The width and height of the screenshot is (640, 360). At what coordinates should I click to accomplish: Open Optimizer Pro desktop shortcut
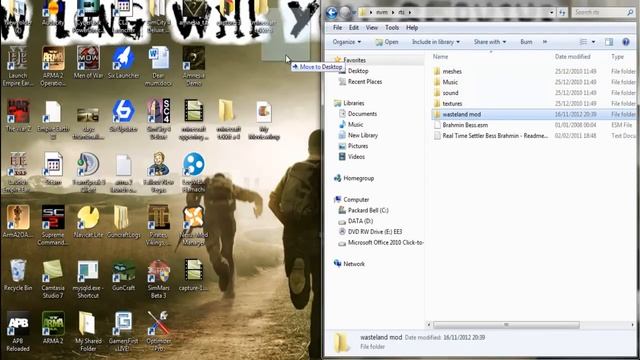158,331
